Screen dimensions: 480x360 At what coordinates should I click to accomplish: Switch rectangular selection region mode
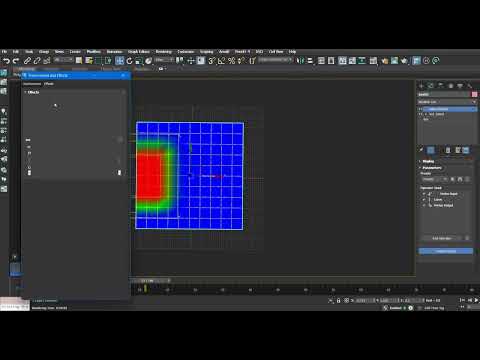click(x=98, y=61)
